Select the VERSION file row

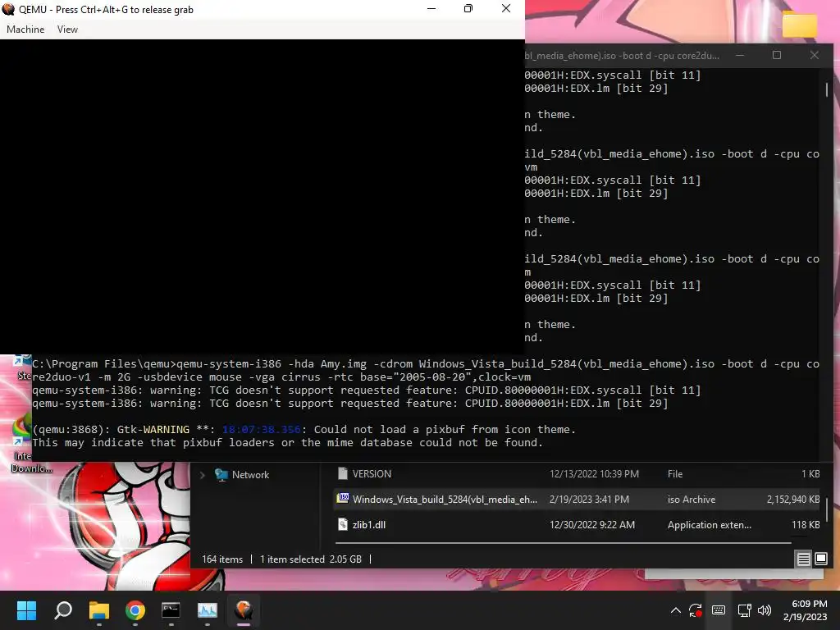pos(577,473)
